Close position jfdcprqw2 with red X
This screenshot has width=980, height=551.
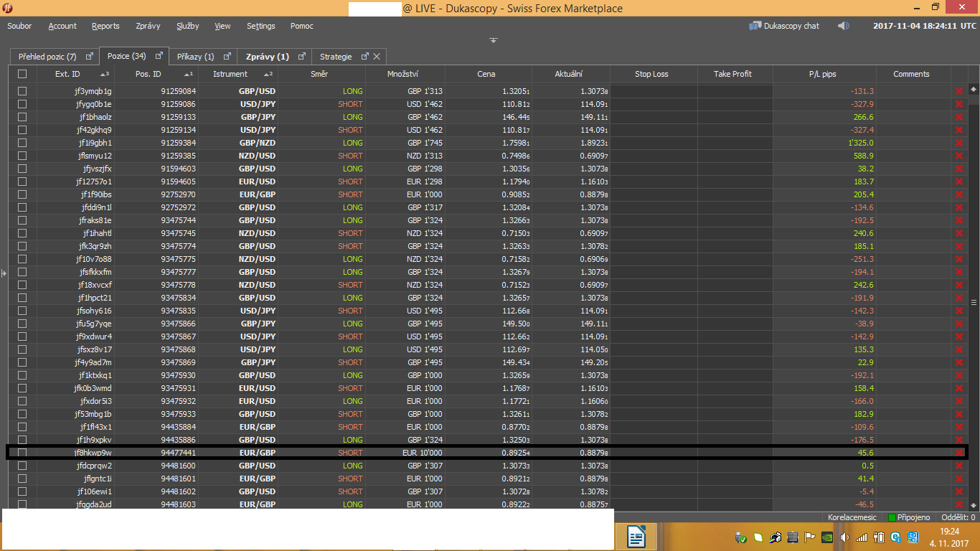point(959,466)
